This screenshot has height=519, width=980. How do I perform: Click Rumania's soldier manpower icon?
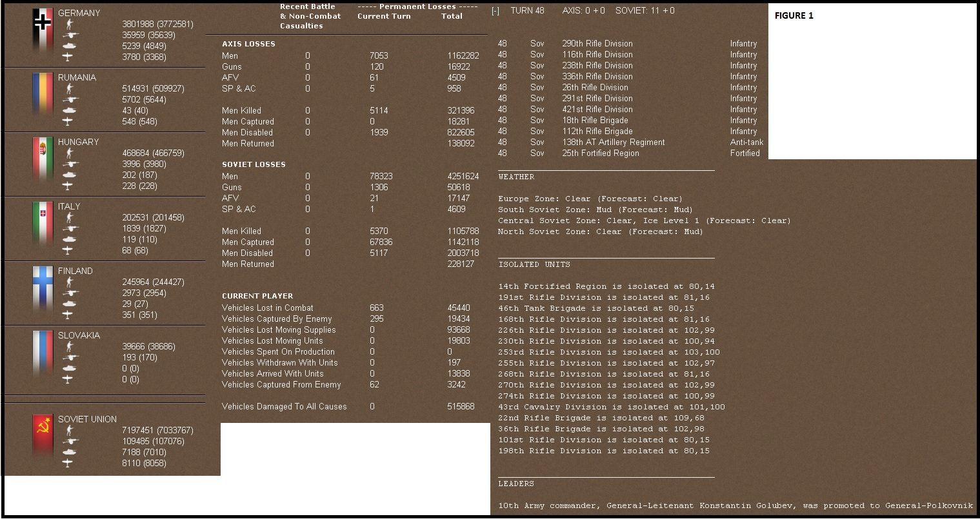pos(69,89)
